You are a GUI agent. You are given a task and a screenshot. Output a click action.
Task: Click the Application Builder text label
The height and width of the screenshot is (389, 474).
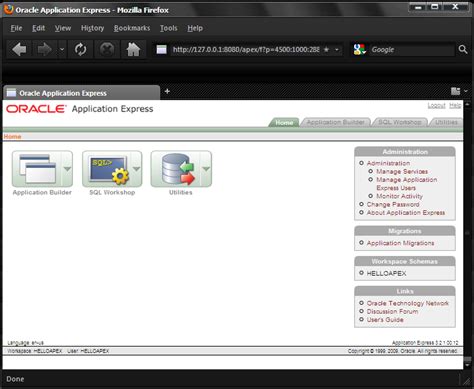coord(42,192)
